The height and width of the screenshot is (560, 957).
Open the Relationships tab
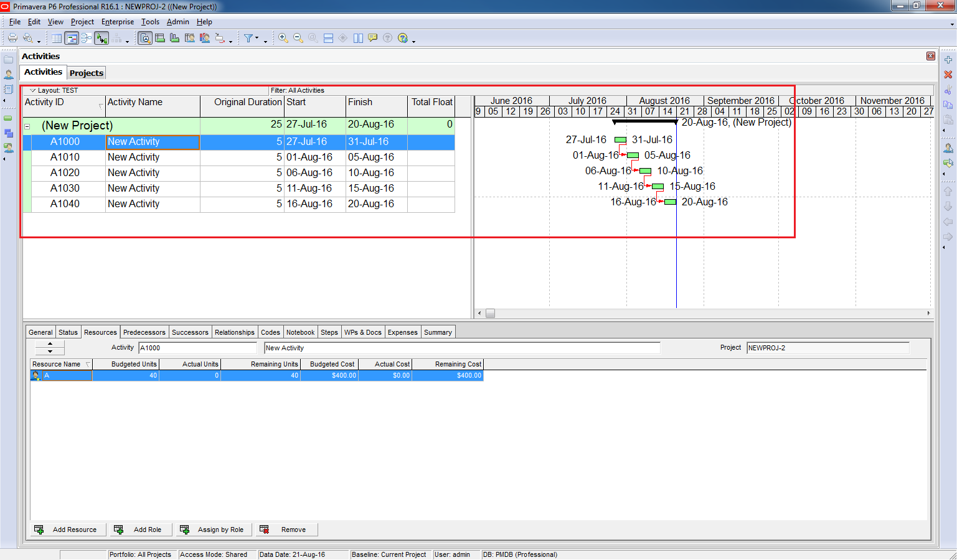coord(235,332)
